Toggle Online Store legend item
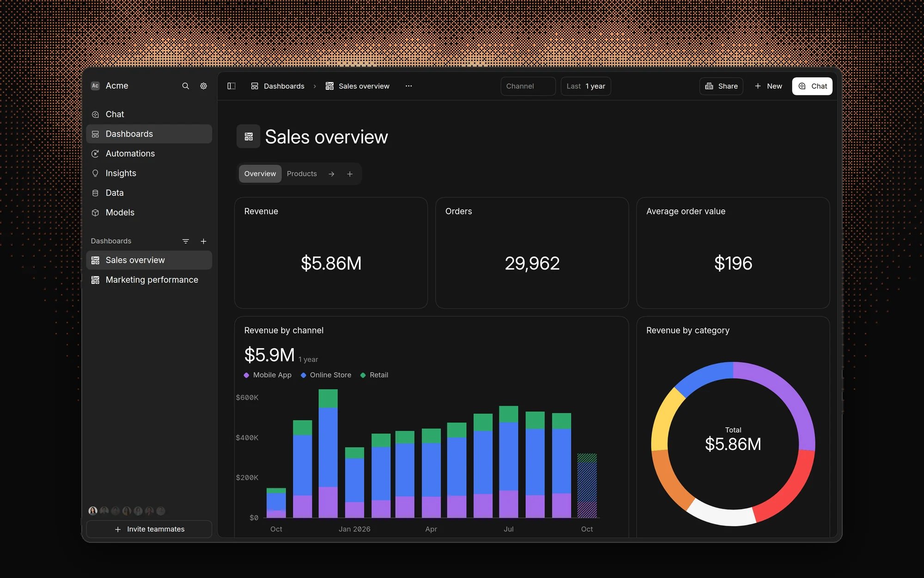Screen dimensions: 924x578 coord(326,375)
